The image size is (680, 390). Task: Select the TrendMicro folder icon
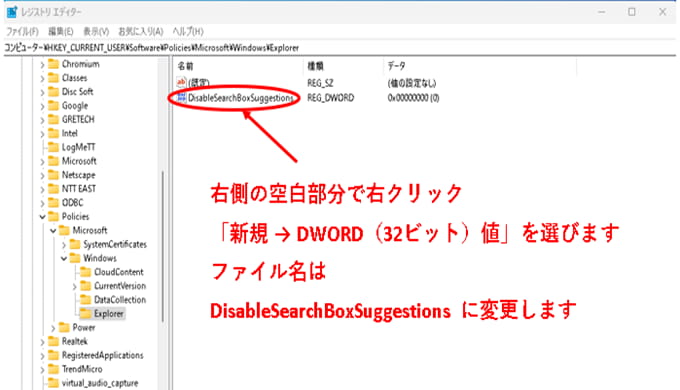point(53,369)
